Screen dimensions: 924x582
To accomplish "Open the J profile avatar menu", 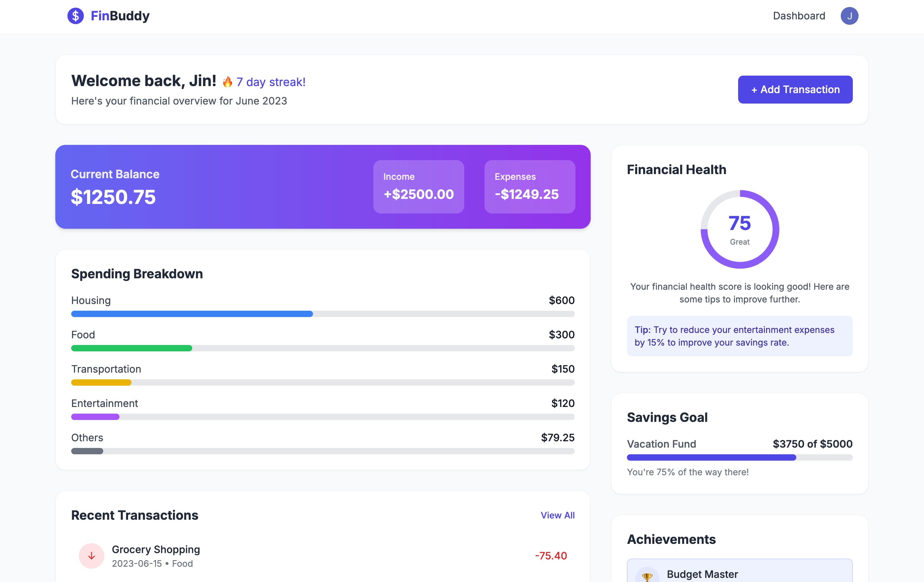I will 850,16.
